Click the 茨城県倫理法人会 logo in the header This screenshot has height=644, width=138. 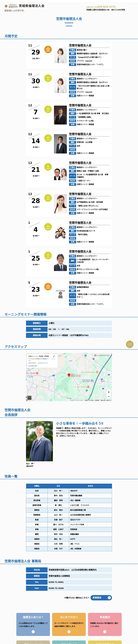[25, 6]
